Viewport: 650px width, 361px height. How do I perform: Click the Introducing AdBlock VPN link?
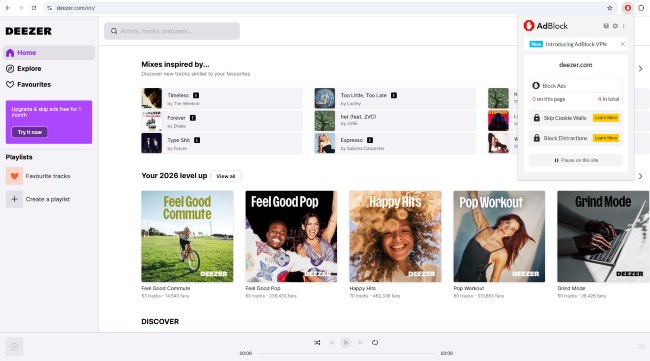(576, 44)
